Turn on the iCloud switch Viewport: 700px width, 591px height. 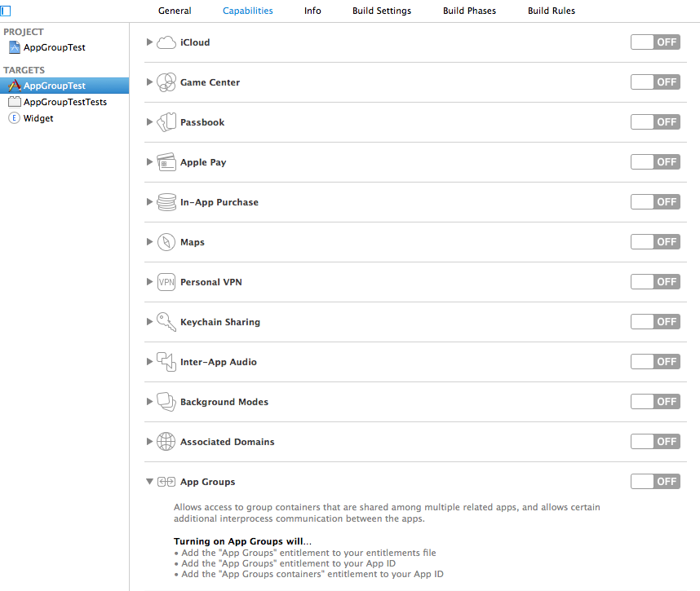coord(655,42)
